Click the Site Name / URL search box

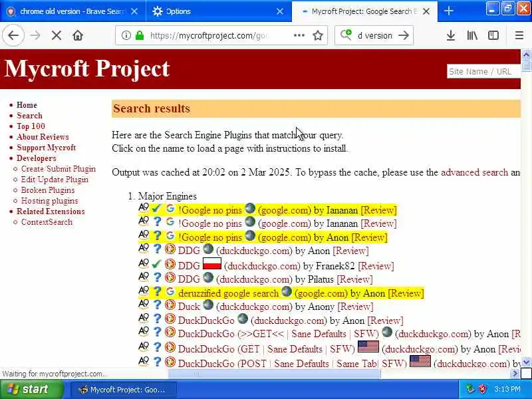coord(483,71)
